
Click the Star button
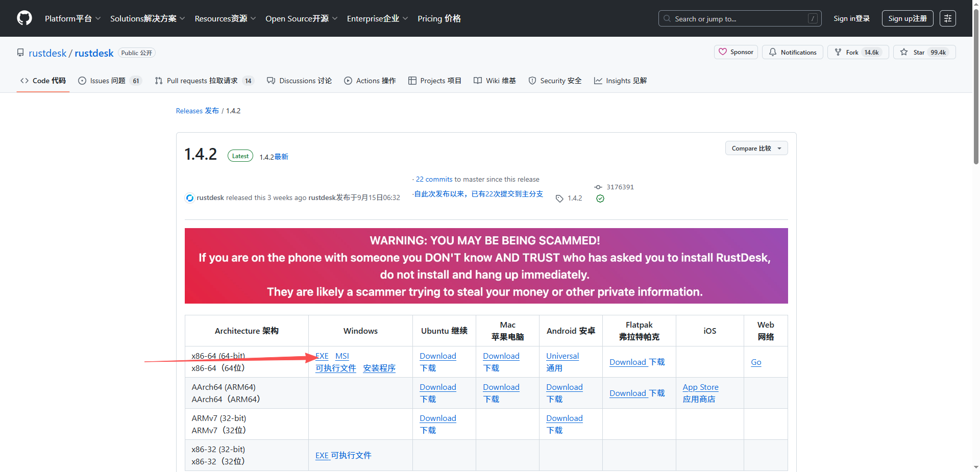click(924, 52)
